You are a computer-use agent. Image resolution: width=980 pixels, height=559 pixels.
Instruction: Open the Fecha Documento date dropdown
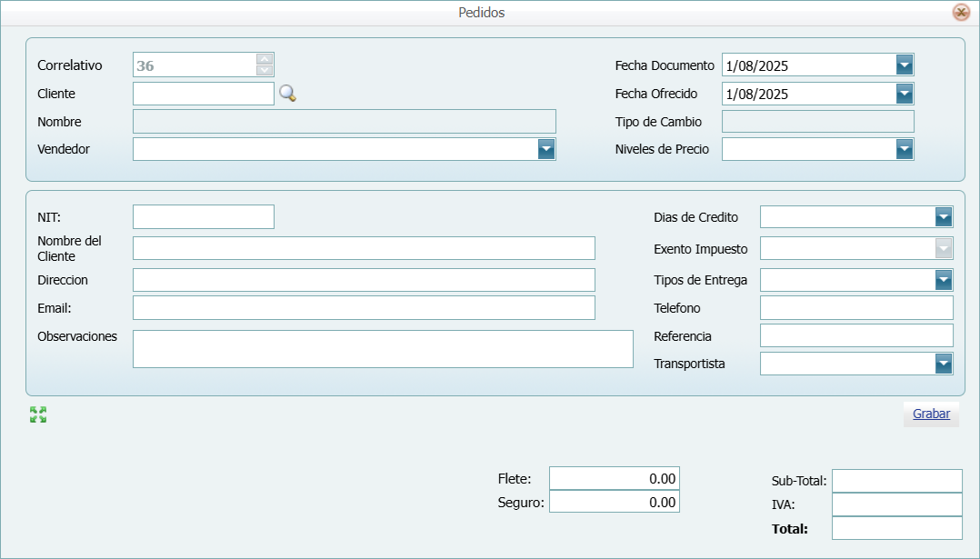904,65
